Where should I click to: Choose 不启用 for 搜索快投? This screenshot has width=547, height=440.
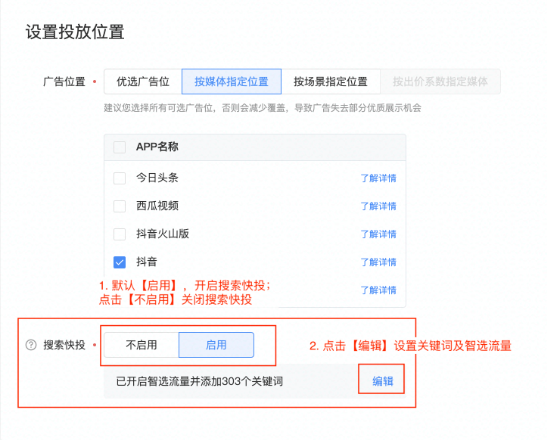141,345
